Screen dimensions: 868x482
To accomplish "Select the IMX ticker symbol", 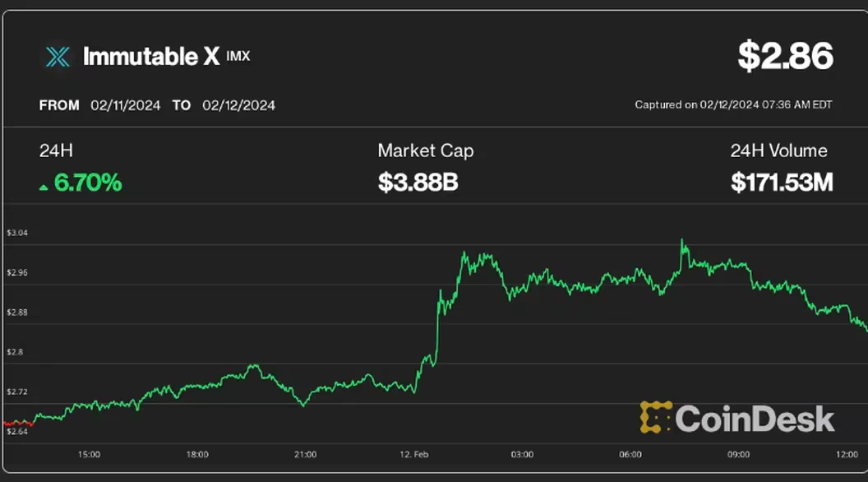I will pyautogui.click(x=238, y=56).
